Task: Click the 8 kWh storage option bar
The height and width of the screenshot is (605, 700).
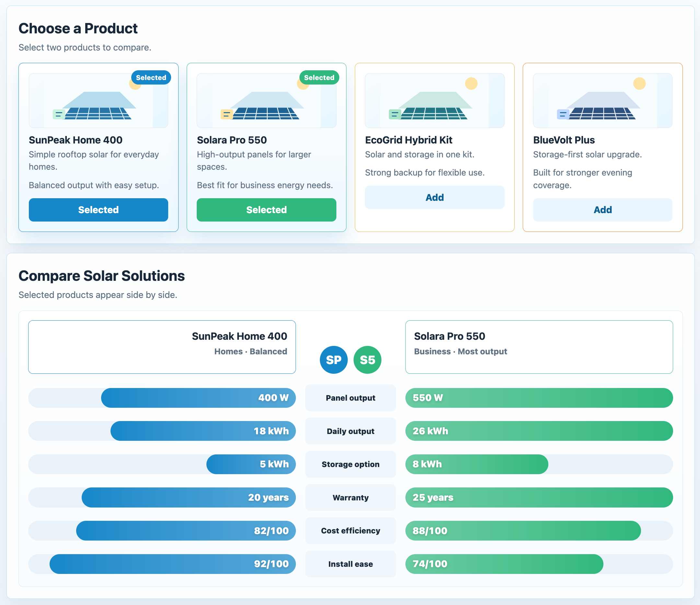Action: click(477, 464)
